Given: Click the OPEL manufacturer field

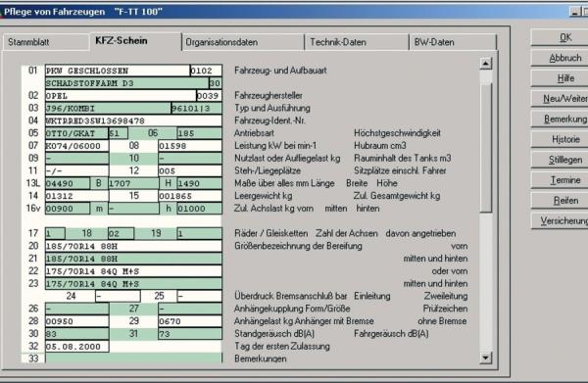Looking at the screenshot, I should (x=121, y=96).
